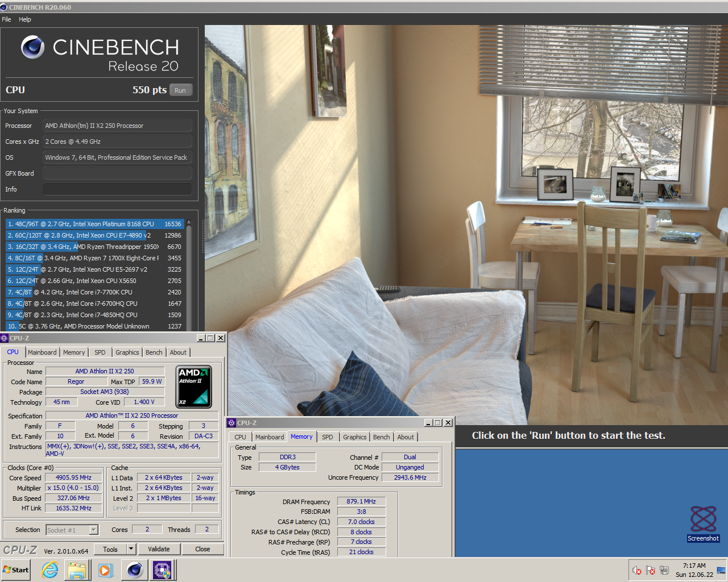728x582 pixels.
Task: Click the Close button in CPU-Z
Action: point(202,549)
